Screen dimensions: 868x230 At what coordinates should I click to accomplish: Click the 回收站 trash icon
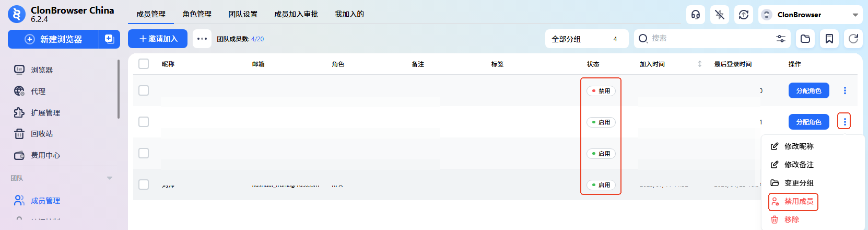pos(19,134)
